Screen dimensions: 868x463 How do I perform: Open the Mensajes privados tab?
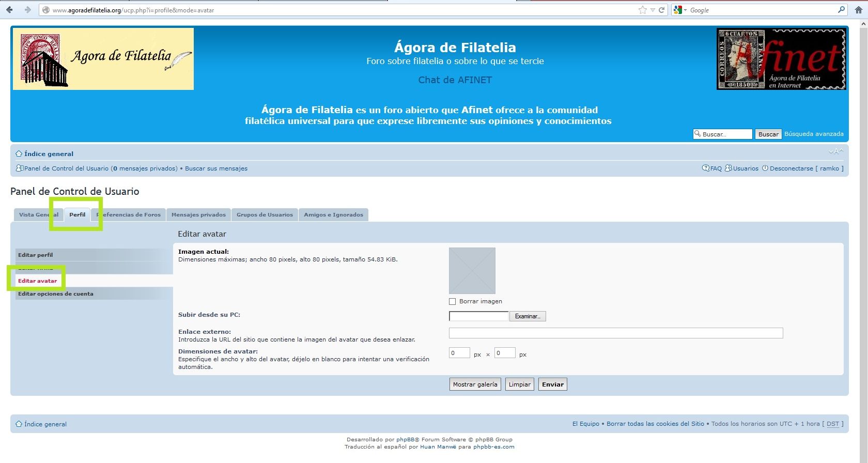[x=198, y=214]
